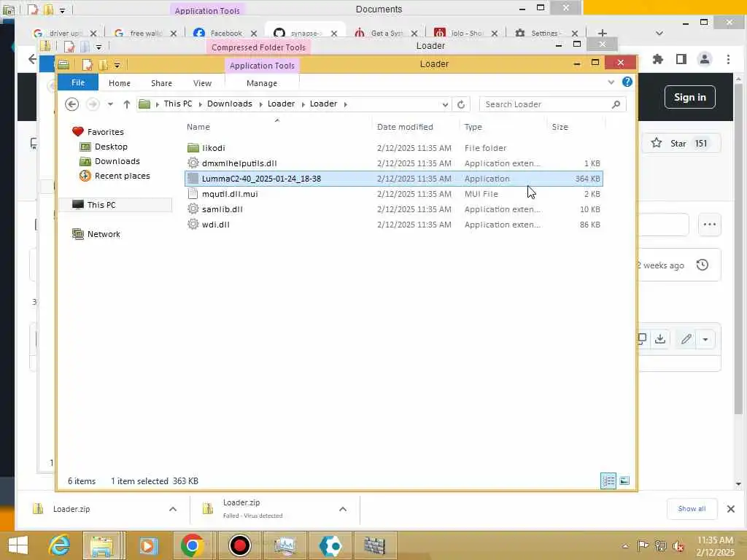Screen dimensions: 747x560
Task: Expand the ribbon with the chevron
Action: coord(611,82)
